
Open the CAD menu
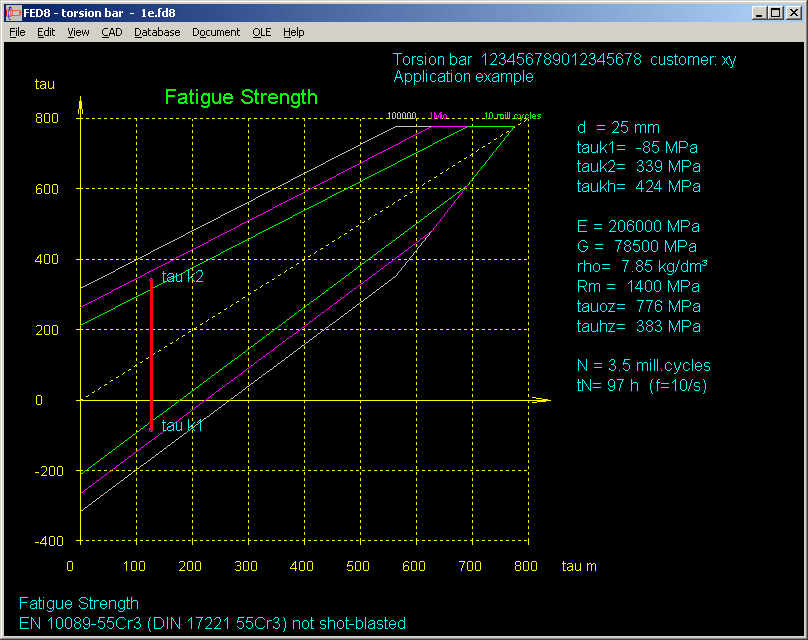coord(112,32)
